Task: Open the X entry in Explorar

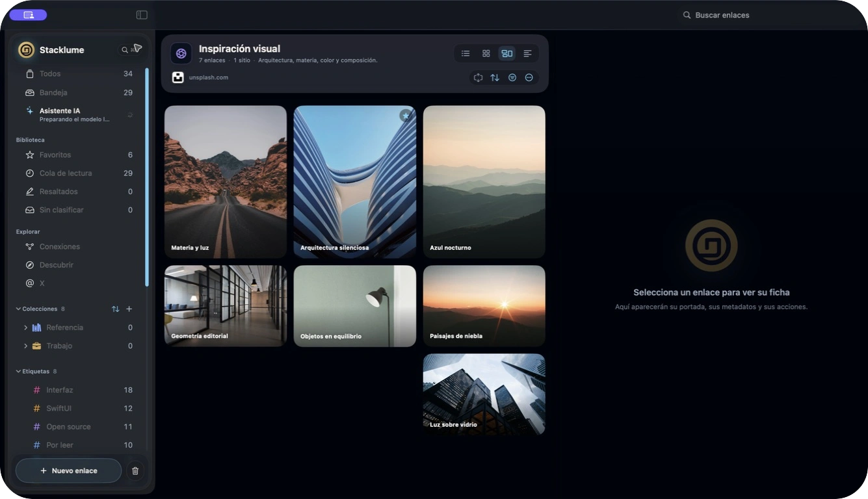Action: pos(79,283)
